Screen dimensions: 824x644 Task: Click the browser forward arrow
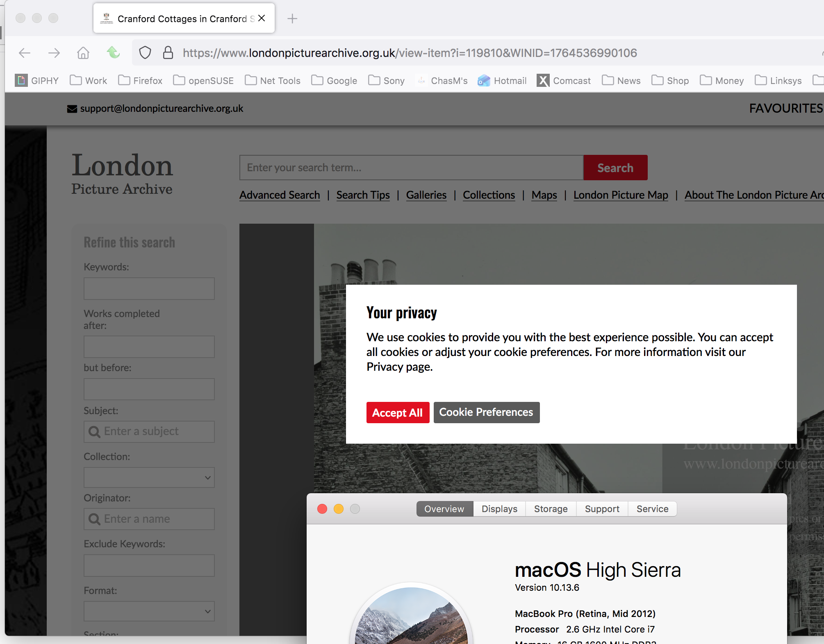pos(54,53)
